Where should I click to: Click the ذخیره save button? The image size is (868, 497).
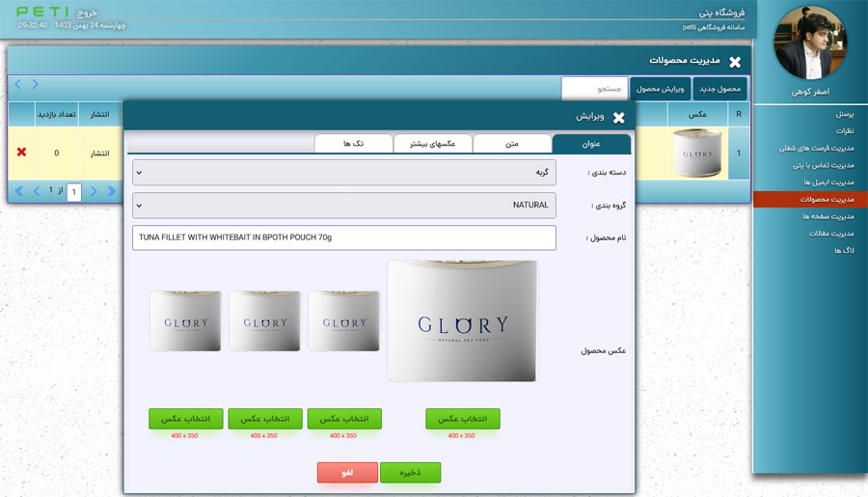point(410,473)
